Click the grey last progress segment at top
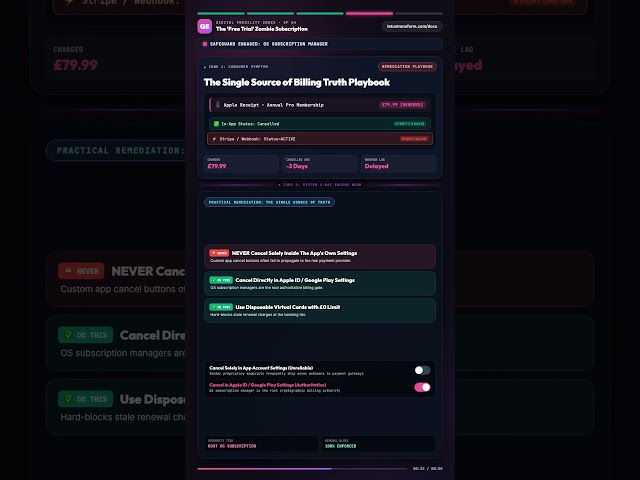640x480 pixels. point(419,13)
